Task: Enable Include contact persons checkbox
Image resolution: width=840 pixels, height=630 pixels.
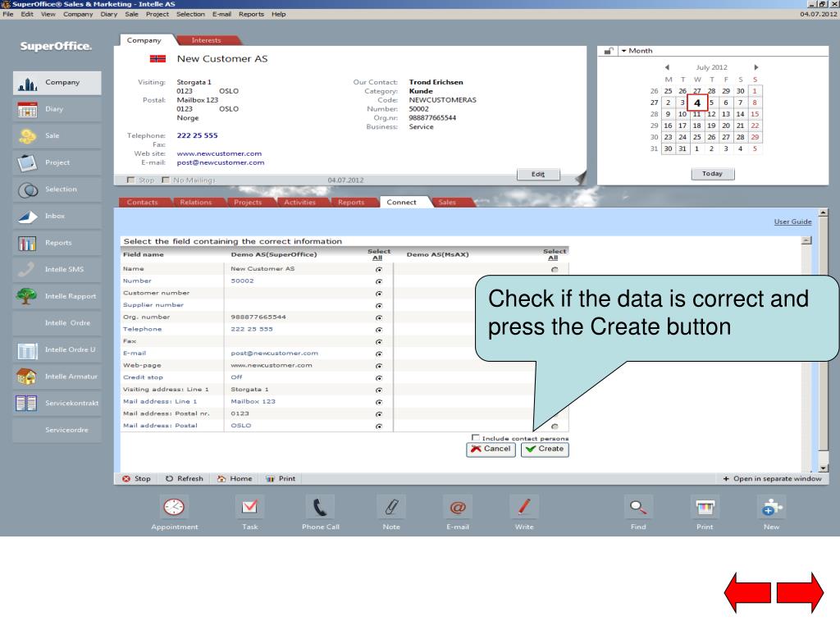Action: coord(476,438)
